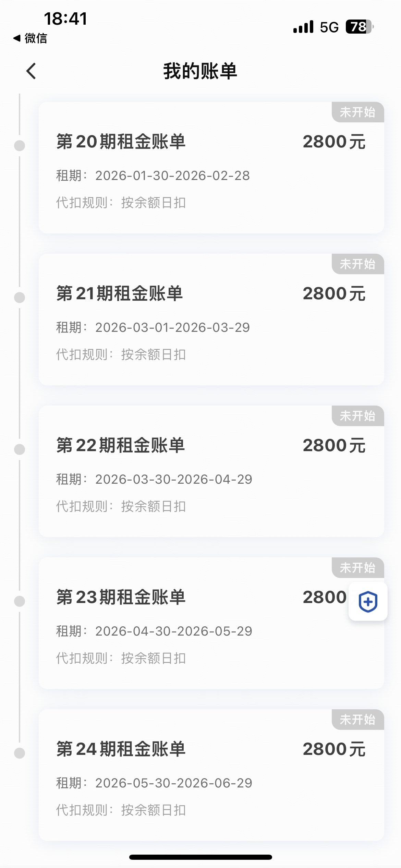This screenshot has width=401, height=868.
Task: Tap the cellular signal bars icon
Action: (x=303, y=27)
